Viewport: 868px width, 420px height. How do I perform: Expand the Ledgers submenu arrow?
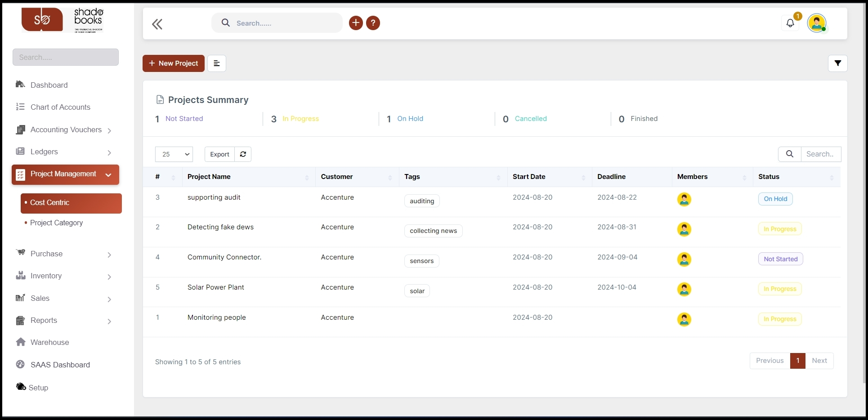(109, 153)
